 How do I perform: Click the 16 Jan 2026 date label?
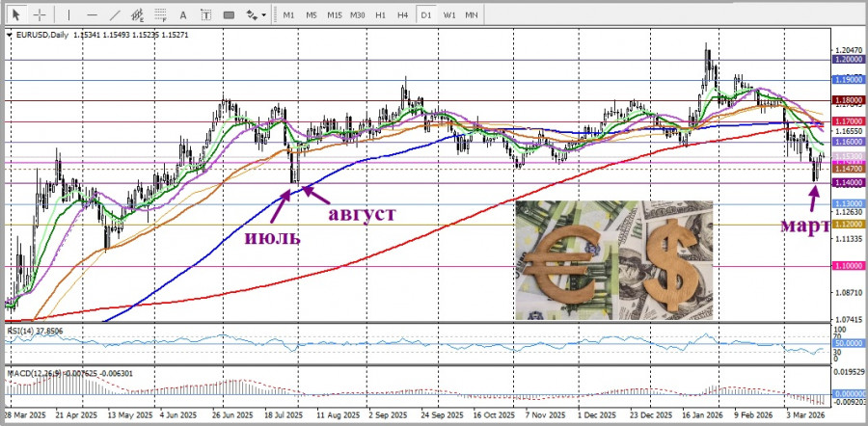coord(702,415)
